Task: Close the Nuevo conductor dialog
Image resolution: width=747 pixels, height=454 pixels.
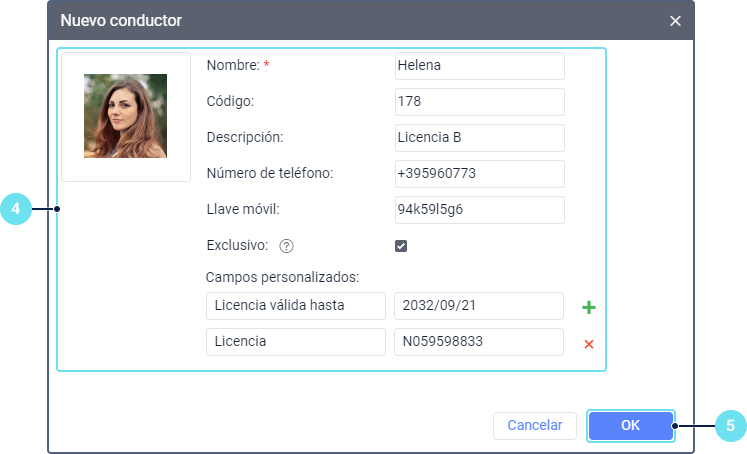Action: pos(675,21)
